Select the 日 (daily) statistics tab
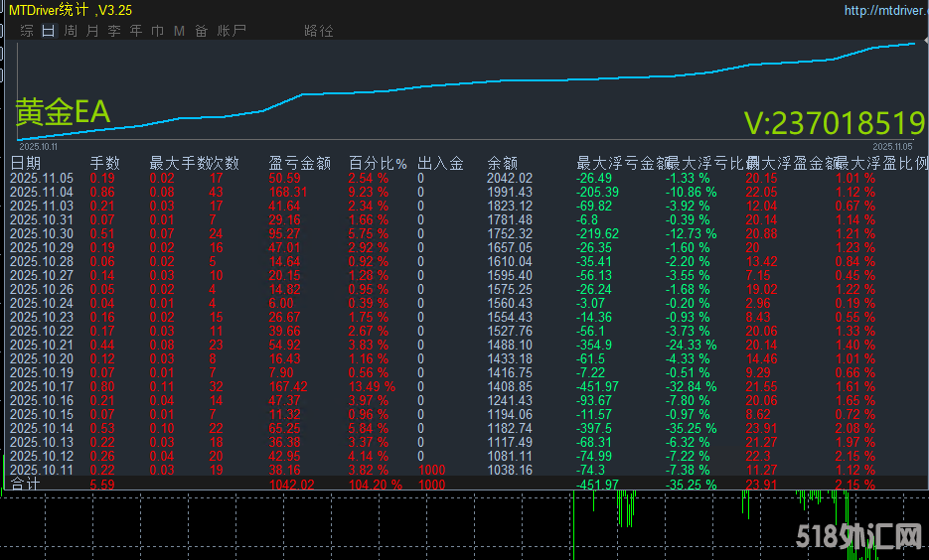This screenshot has width=929, height=560. tap(49, 31)
